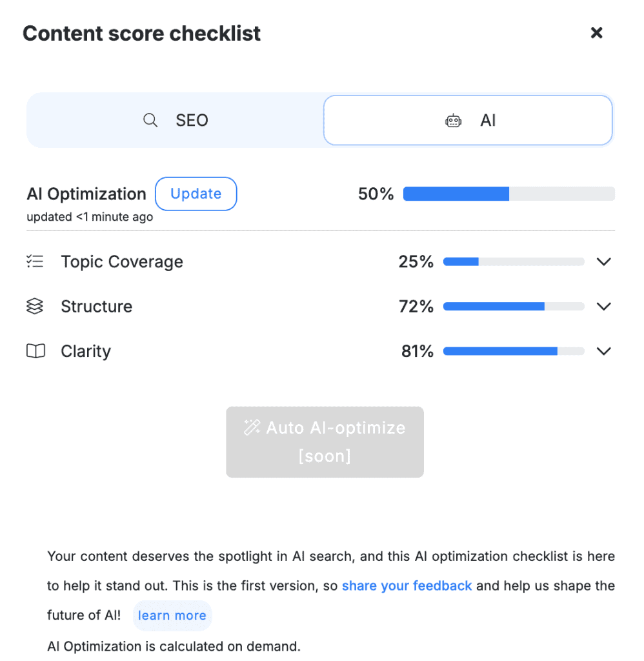Switch to the SEO tab
This screenshot has width=644, height=661.
[x=176, y=121]
